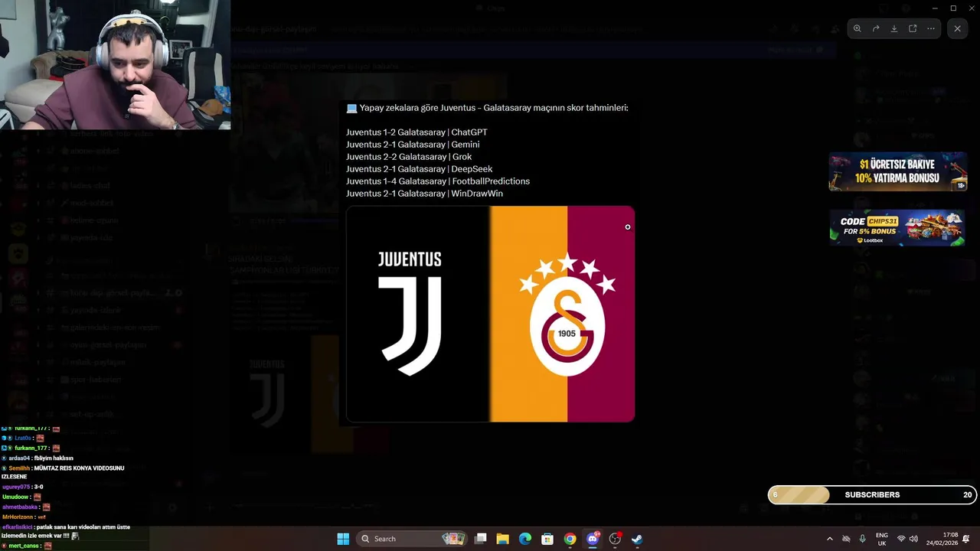Click the CHIPS31 Lootbox bonus banner

897,228
